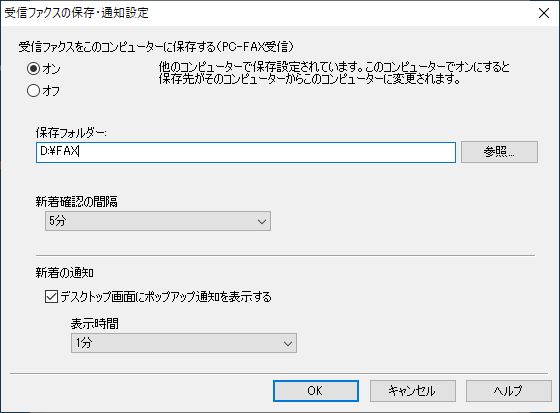The image size is (560, 413).
Task: Open help with the ヘルプ button
Action: pyautogui.click(x=509, y=391)
